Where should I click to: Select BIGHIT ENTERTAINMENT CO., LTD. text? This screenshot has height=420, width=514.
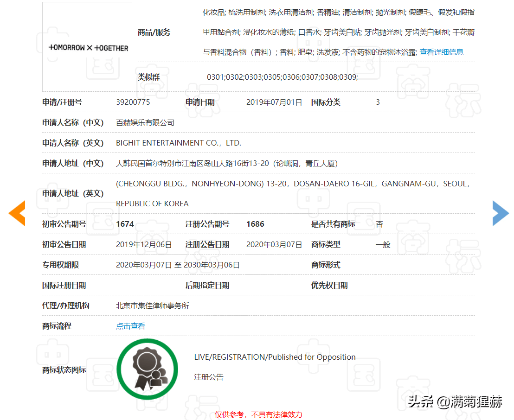click(x=179, y=143)
